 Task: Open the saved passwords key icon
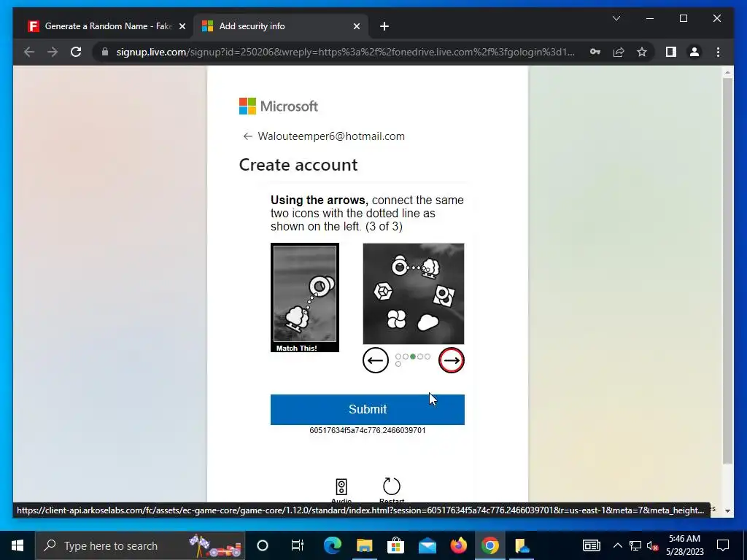pyautogui.click(x=595, y=52)
